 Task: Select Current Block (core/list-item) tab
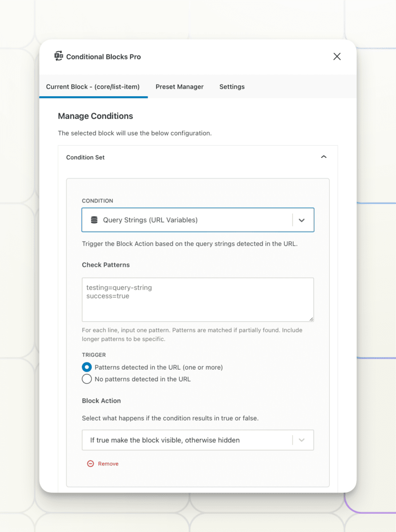93,86
